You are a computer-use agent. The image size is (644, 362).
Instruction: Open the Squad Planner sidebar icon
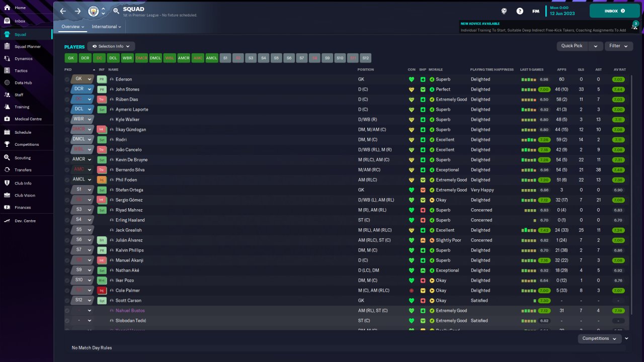(x=7, y=46)
